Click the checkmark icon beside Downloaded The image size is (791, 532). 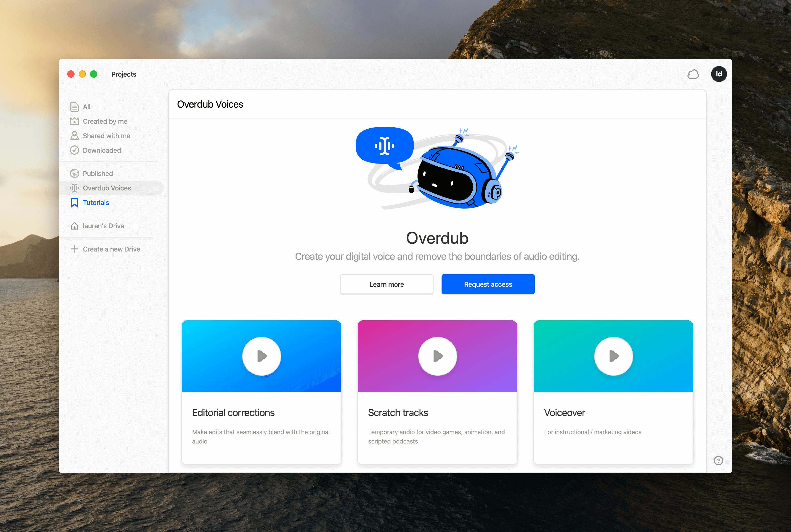coord(74,150)
